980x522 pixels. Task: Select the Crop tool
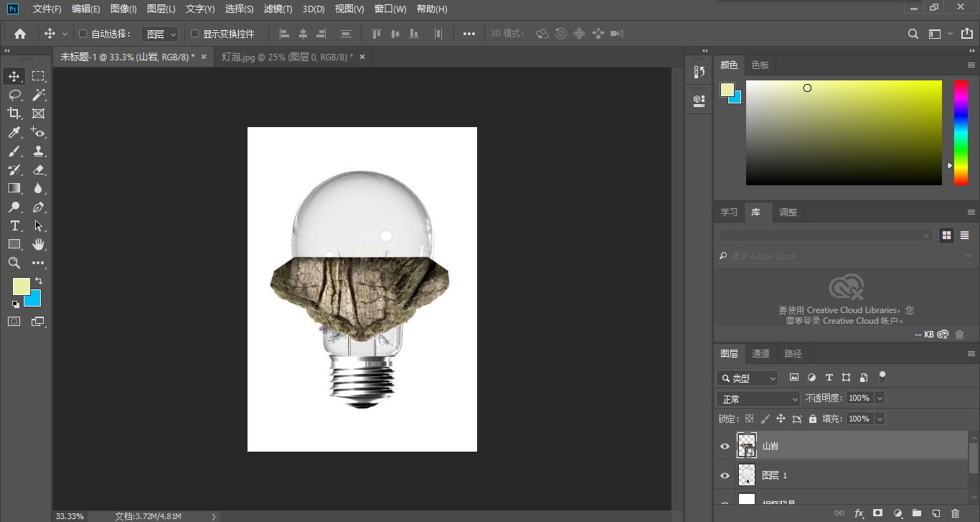click(14, 113)
